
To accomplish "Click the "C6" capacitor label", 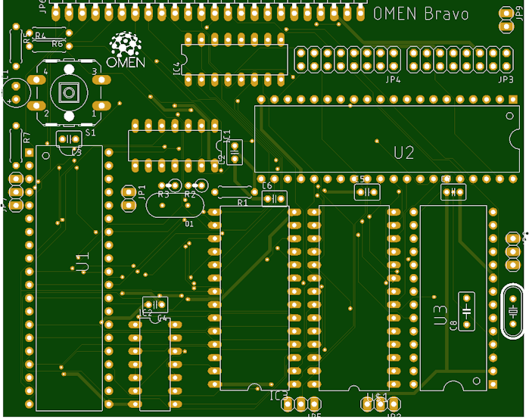I will [267, 185].
